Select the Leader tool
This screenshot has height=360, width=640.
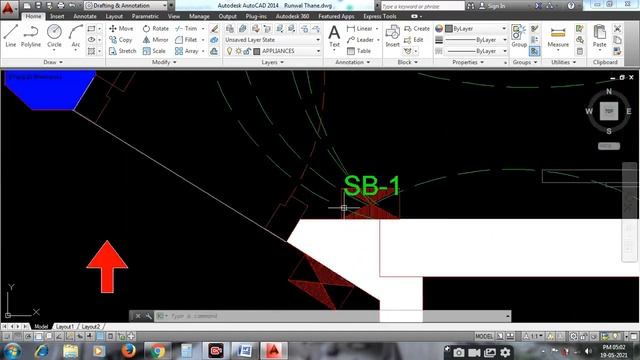(360, 40)
